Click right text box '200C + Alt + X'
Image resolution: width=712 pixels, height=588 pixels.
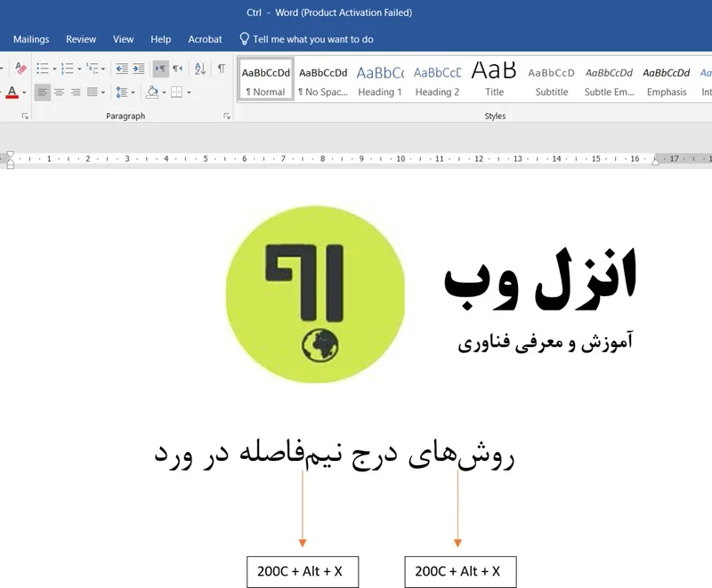[x=460, y=572]
